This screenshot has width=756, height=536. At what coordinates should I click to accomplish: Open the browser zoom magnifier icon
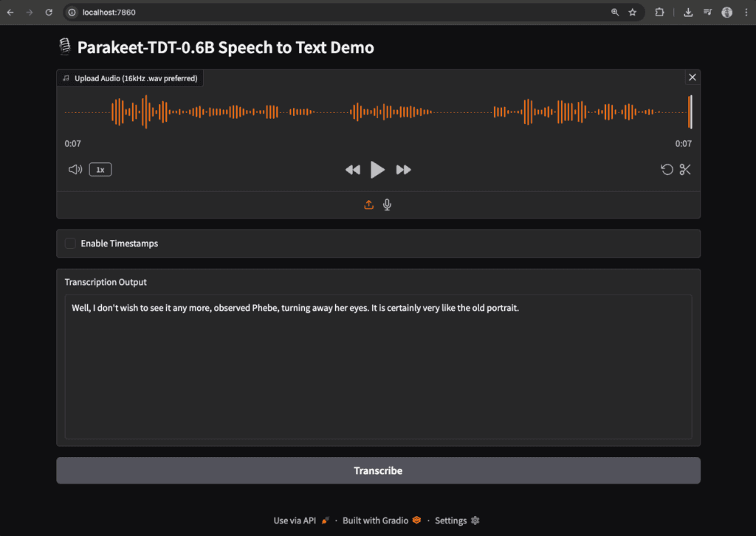(615, 13)
